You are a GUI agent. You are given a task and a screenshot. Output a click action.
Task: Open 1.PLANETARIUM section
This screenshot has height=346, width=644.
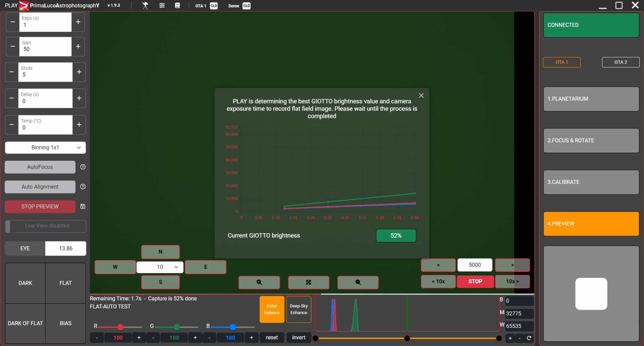[591, 99]
